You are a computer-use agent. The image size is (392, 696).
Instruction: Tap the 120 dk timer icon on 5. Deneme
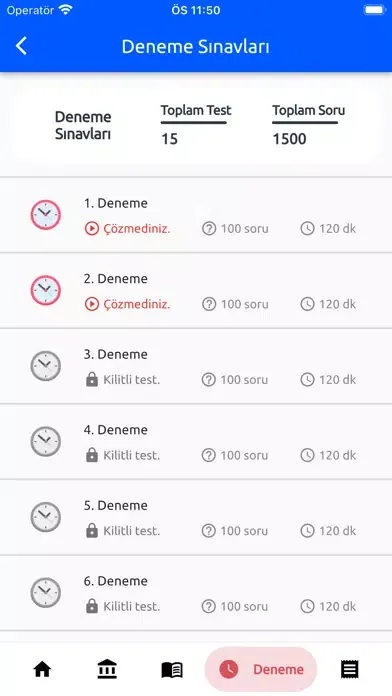[x=307, y=530]
